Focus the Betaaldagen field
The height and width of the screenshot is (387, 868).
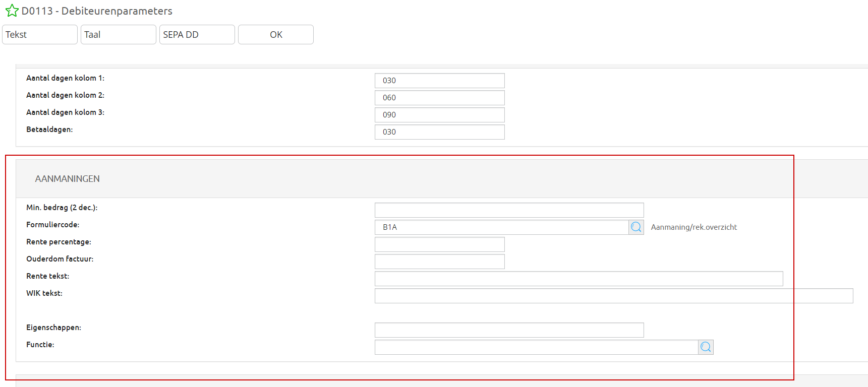440,132
